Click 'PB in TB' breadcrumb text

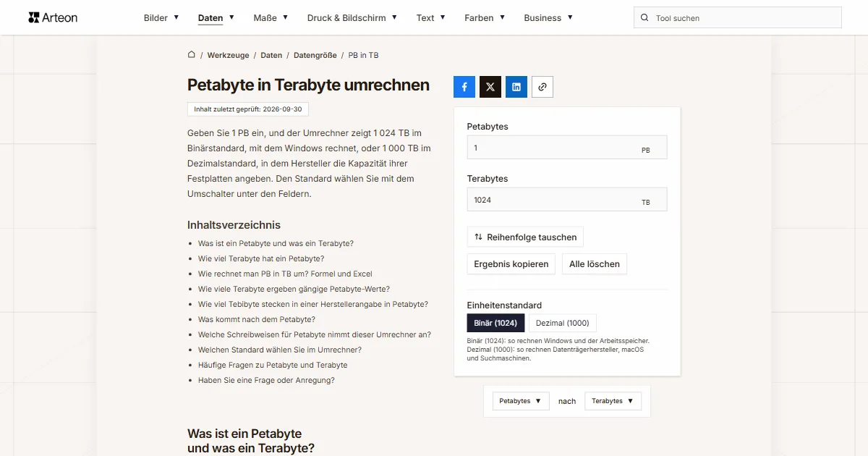(363, 55)
